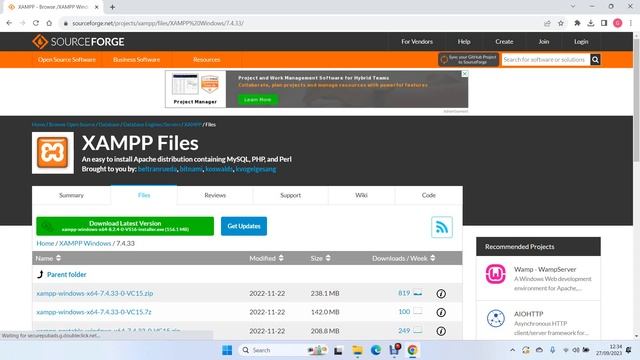Switch to the Reviews tab
Screen dimensions: 640x360
215,195
